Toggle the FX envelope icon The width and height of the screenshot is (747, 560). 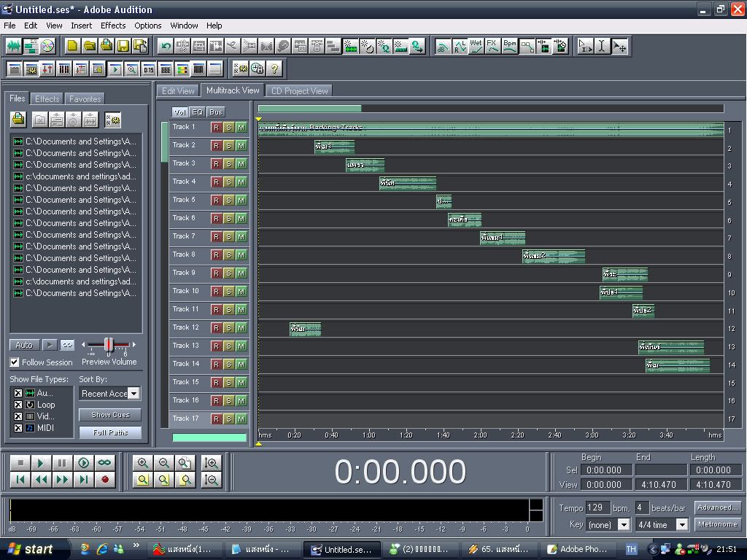pyautogui.click(x=492, y=46)
